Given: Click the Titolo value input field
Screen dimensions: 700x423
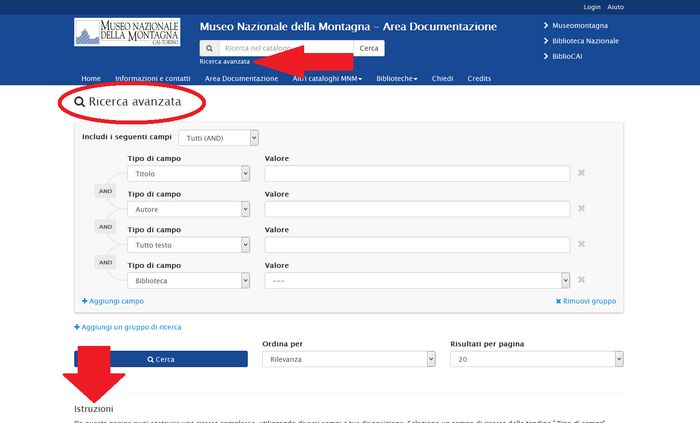Looking at the screenshot, I should (417, 174).
